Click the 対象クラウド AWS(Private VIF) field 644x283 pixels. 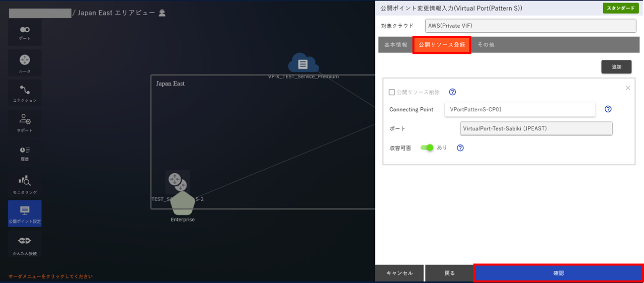531,25
